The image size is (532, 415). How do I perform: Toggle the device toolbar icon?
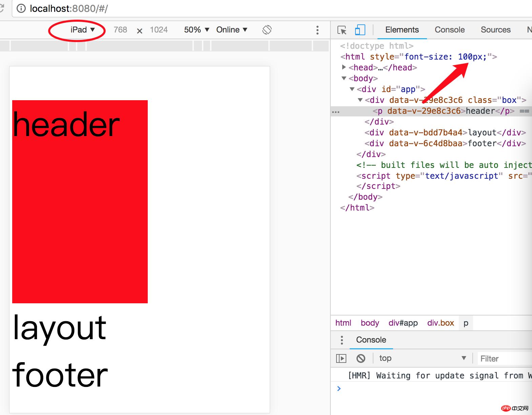[x=360, y=30]
